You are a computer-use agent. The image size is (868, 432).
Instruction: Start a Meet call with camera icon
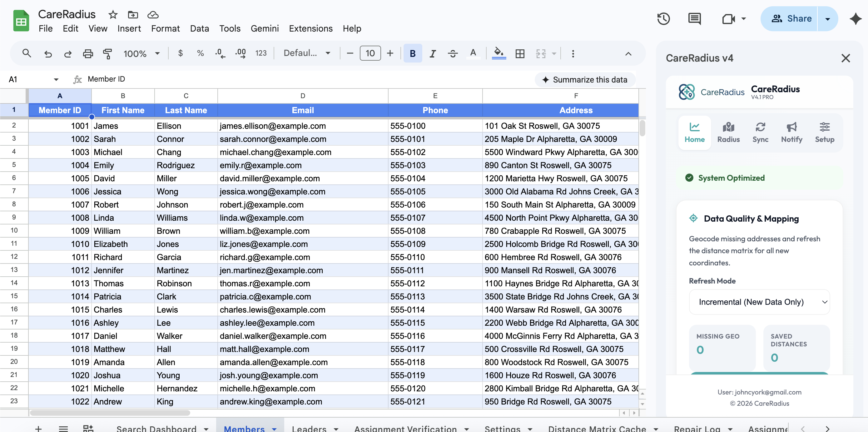pos(728,18)
